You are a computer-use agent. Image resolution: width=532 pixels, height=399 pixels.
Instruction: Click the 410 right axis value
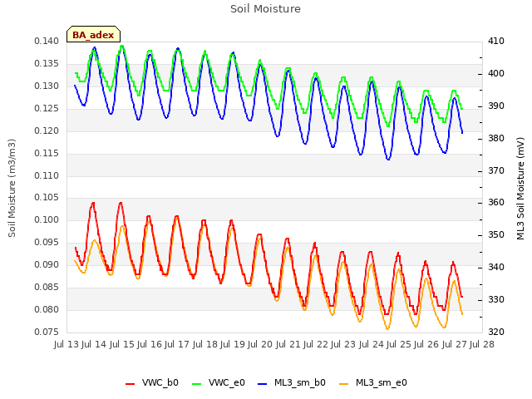pyautogui.click(x=495, y=41)
